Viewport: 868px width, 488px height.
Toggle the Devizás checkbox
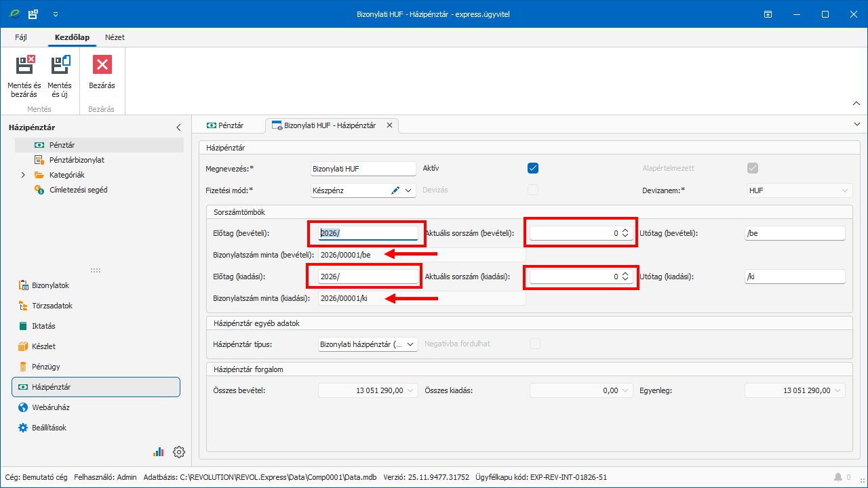[533, 190]
